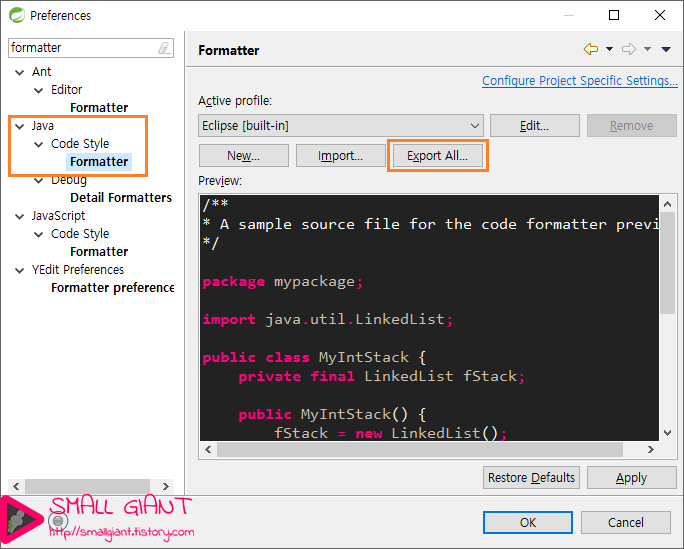684x549 pixels.
Task: Click the preview horizontal scrollbar left arrow
Action: point(208,449)
